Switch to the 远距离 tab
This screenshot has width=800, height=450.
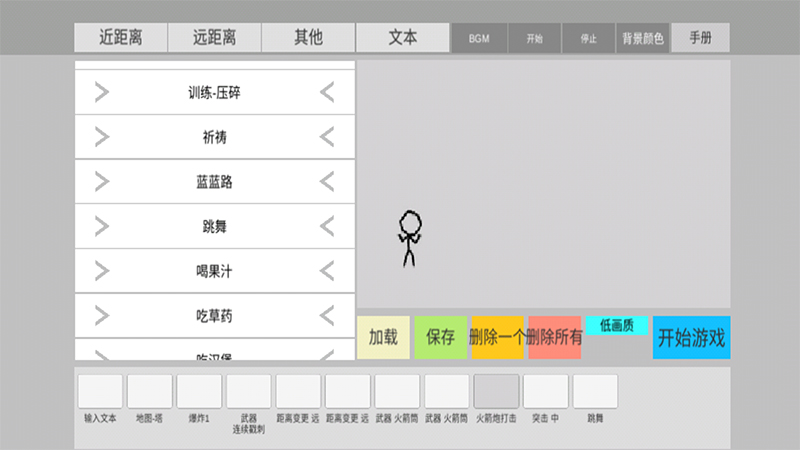[x=214, y=39]
